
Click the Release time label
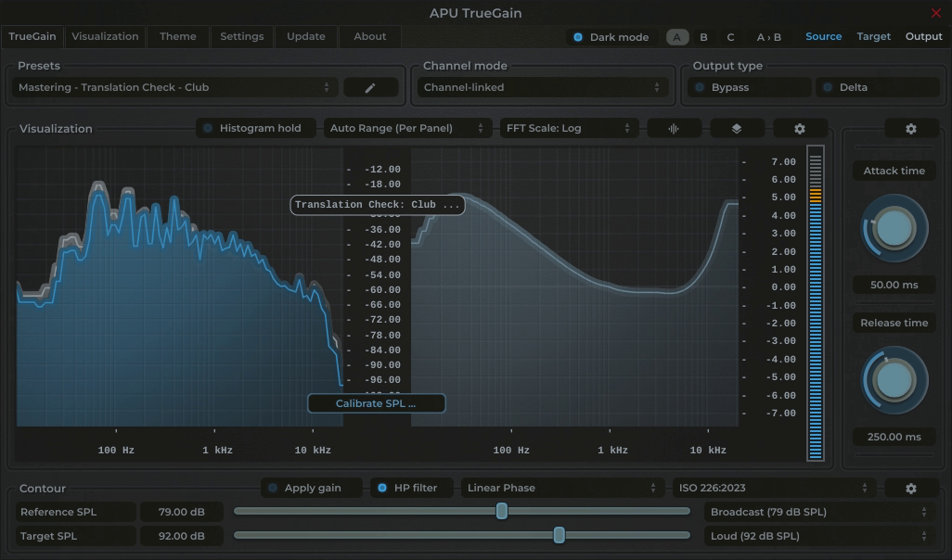coord(894,323)
